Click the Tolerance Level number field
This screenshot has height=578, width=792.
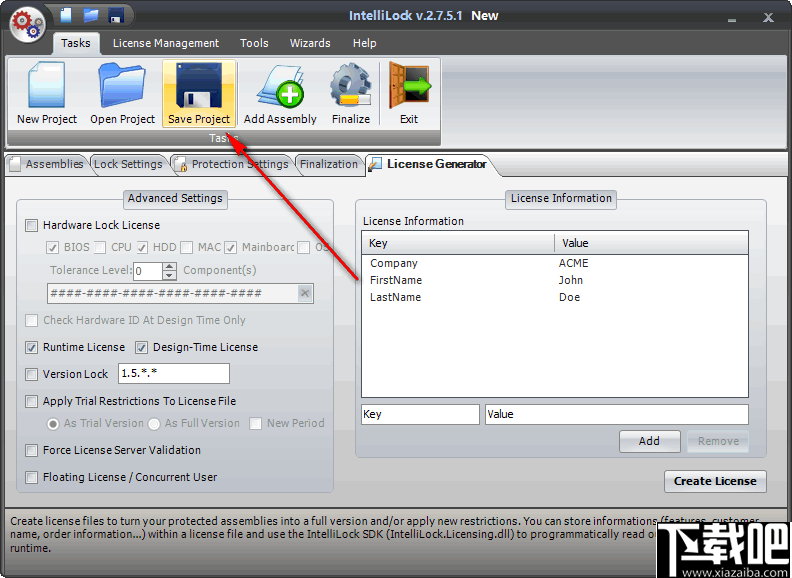click(x=147, y=271)
